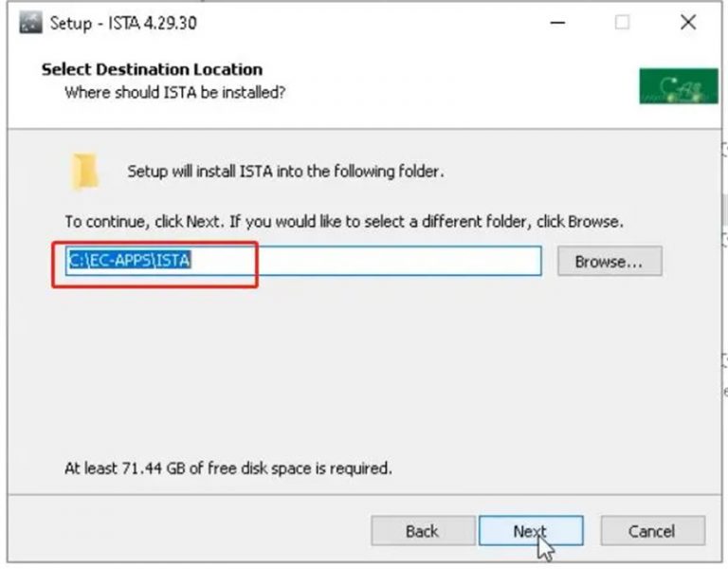The image size is (728, 569).
Task: Cancel the ISTA installation
Action: point(652,531)
